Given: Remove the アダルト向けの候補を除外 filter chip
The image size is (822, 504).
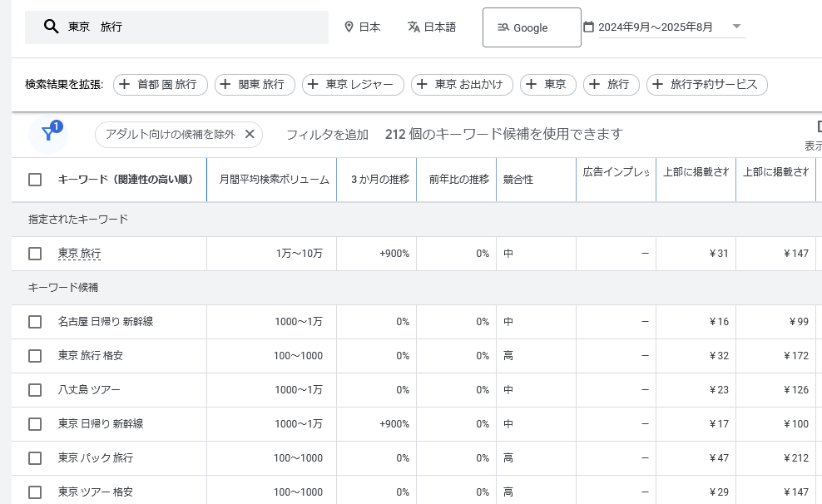Looking at the screenshot, I should tap(250, 135).
